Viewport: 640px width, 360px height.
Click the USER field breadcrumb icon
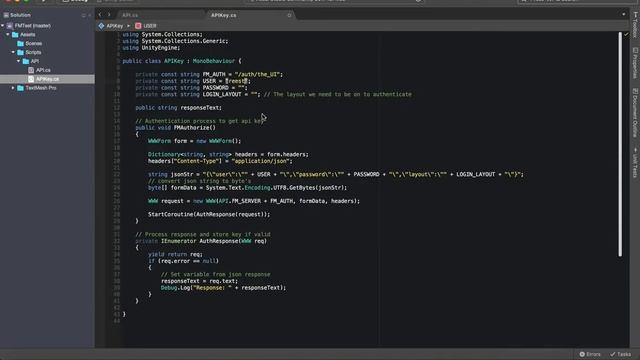pos(138,26)
